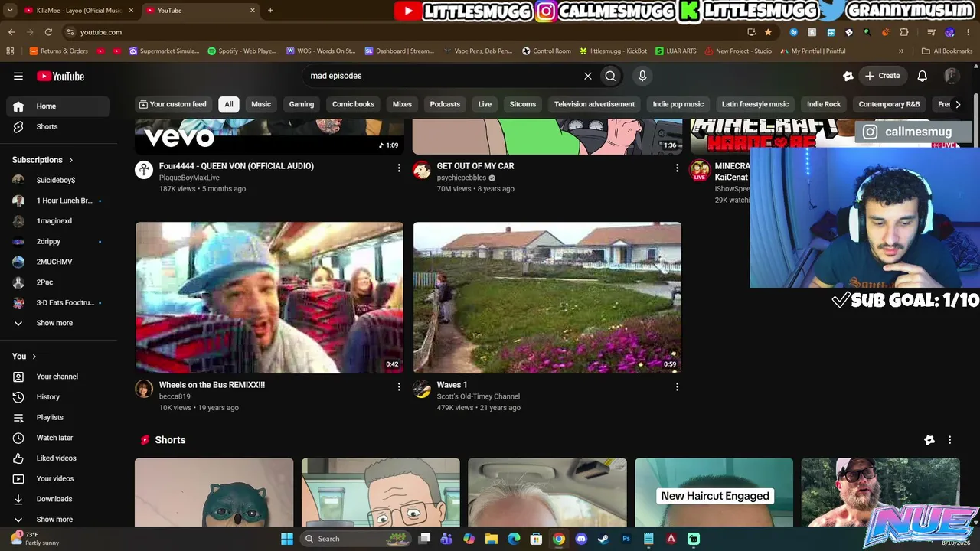
Task: Open File Explorer from the taskbar
Action: 492,539
